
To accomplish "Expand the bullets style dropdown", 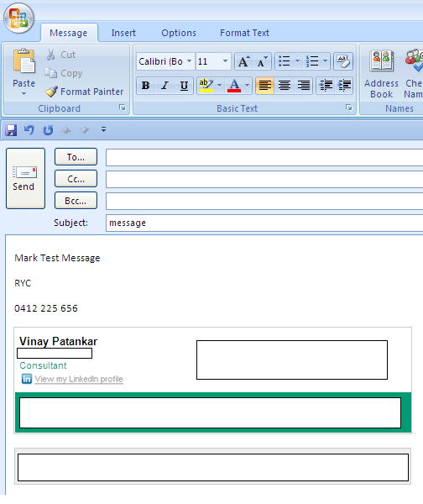I will (297, 61).
